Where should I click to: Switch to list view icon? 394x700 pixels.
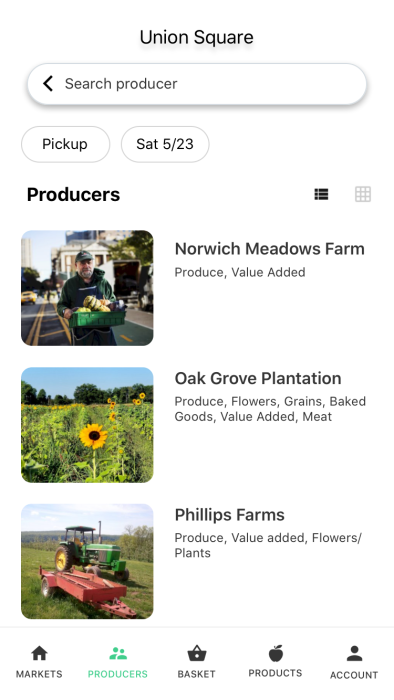point(321,194)
